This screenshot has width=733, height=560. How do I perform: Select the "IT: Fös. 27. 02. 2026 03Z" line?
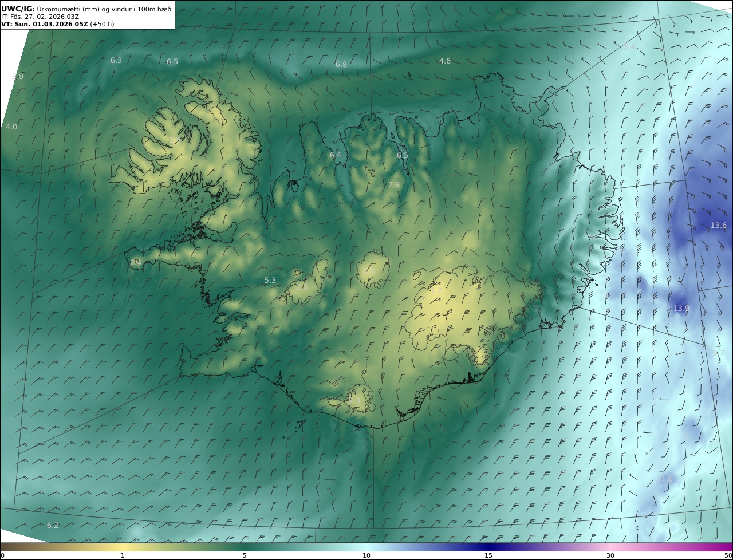pyautogui.click(x=40, y=17)
